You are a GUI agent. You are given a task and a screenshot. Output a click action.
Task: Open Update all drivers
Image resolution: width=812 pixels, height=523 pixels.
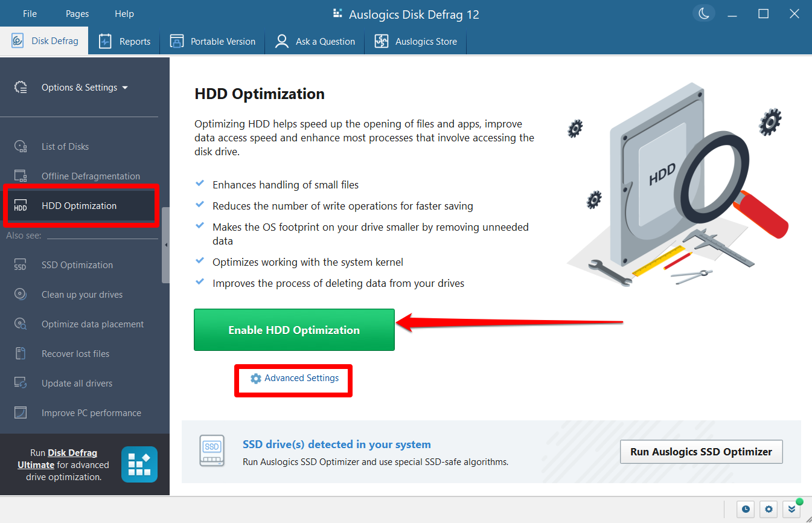click(x=77, y=383)
